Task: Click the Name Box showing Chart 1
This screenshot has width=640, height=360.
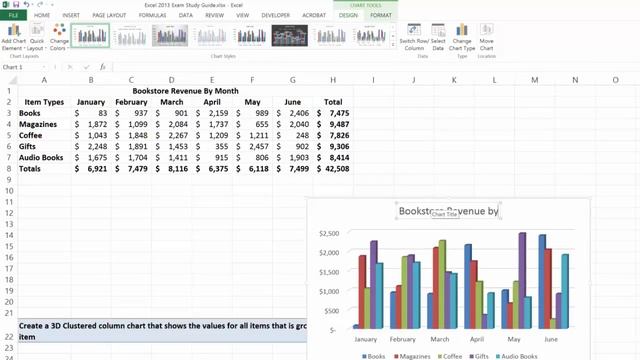Action: point(20,67)
